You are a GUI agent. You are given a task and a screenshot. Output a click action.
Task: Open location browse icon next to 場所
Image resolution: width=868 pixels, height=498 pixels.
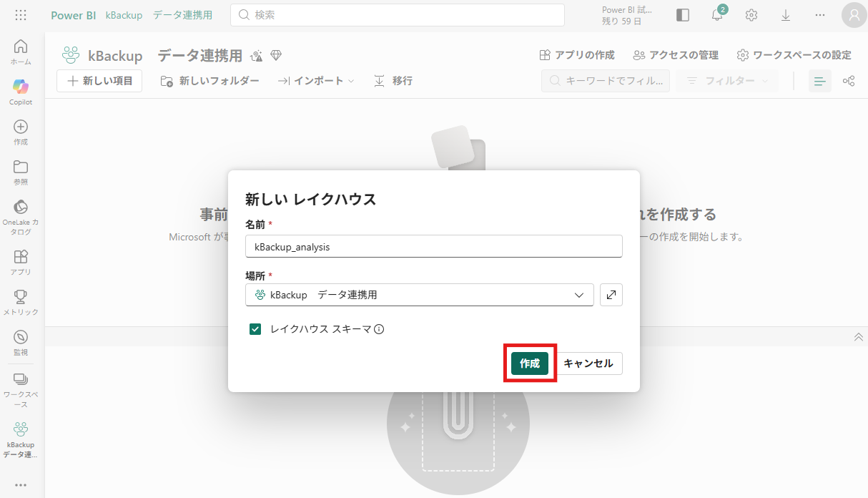click(x=611, y=295)
